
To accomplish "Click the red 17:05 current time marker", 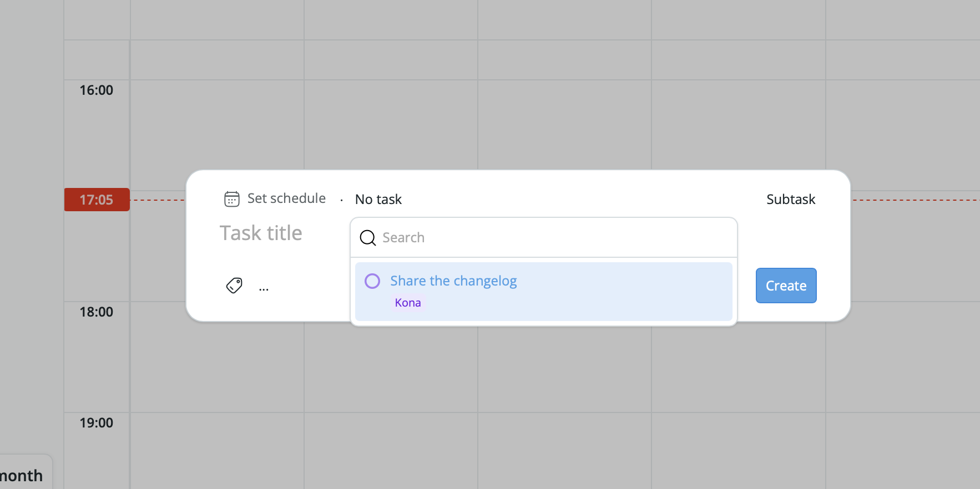I will coord(97,200).
